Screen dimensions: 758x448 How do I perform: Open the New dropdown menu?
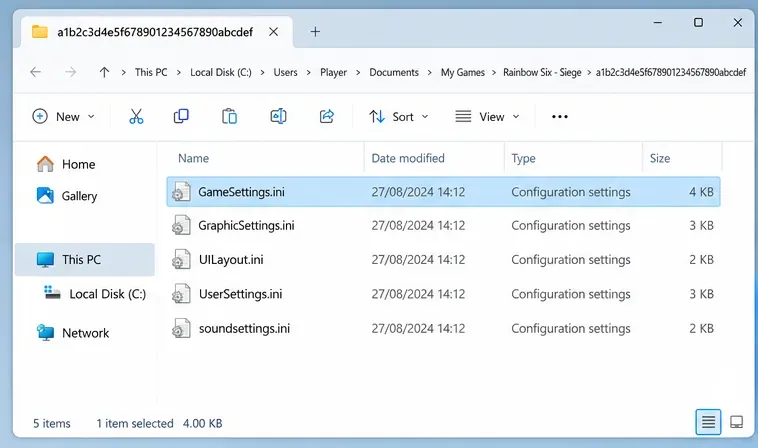pos(63,116)
